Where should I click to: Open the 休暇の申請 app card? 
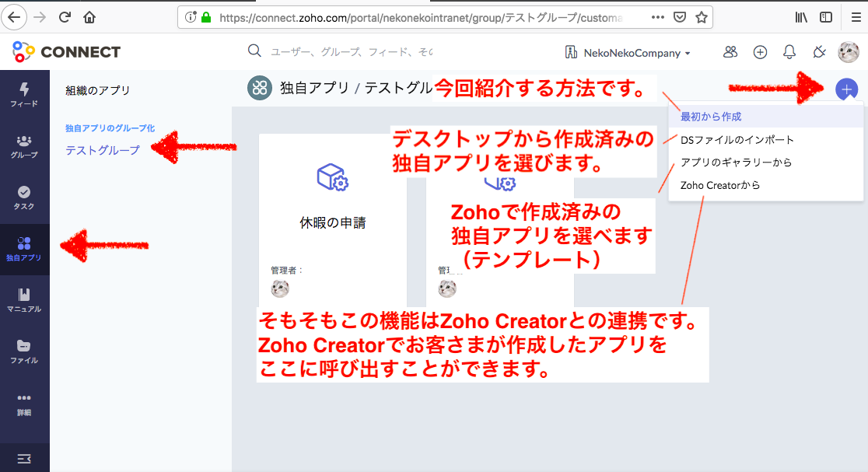(333, 220)
